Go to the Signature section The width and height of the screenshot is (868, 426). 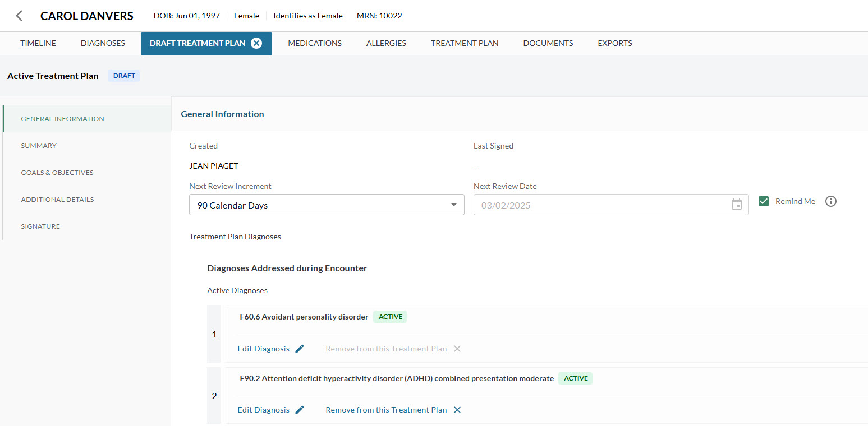(x=40, y=226)
